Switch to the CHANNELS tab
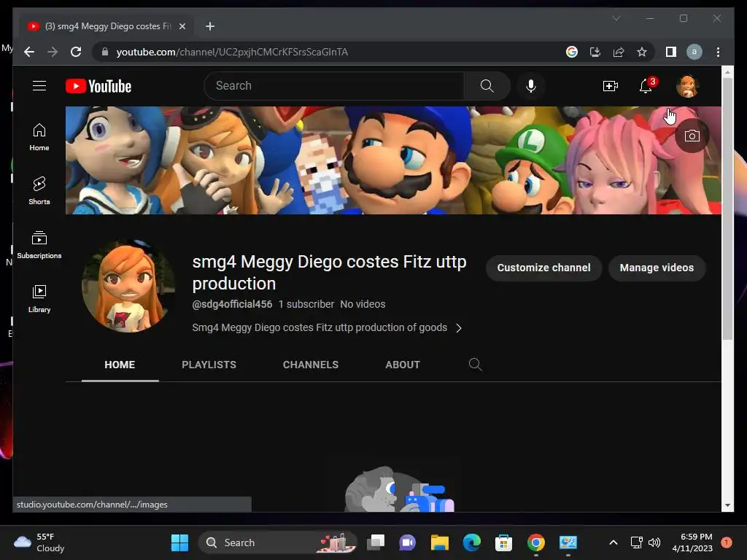Viewport: 747px width, 560px height. tap(311, 365)
